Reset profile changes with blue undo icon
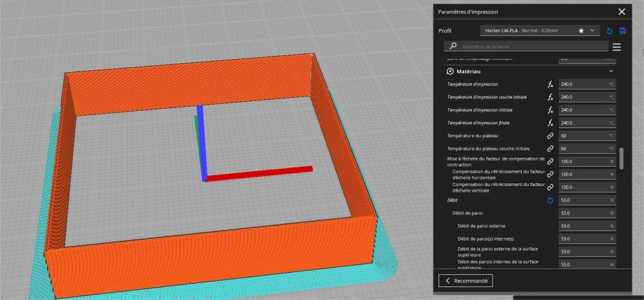The height and width of the screenshot is (300, 644). (x=609, y=31)
